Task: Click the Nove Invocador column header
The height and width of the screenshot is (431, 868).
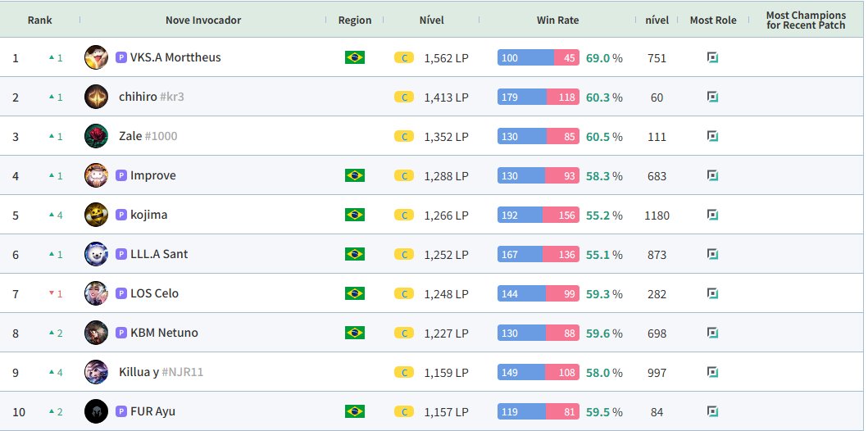Action: pos(203,20)
